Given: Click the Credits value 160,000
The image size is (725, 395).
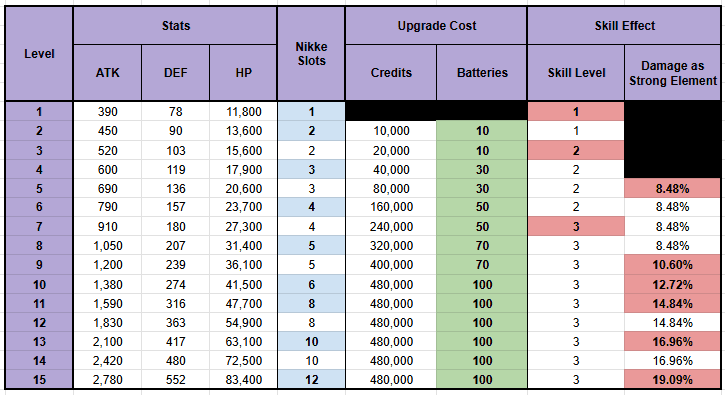Looking at the screenshot, I should [391, 207].
